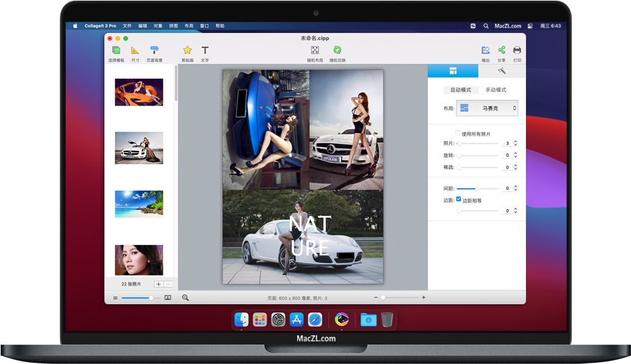631x364 pixels.
Task: Open Launchpad from the Dock
Action: [260, 319]
